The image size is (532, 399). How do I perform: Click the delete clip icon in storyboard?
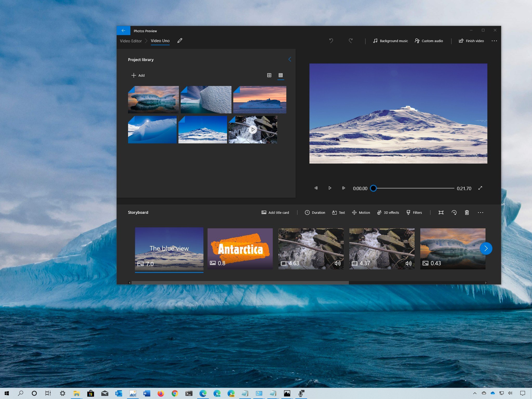[467, 213]
